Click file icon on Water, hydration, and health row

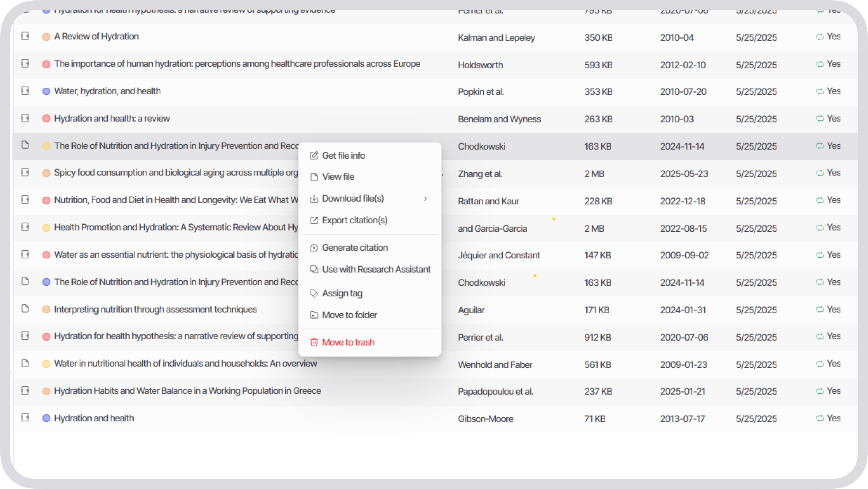click(25, 91)
